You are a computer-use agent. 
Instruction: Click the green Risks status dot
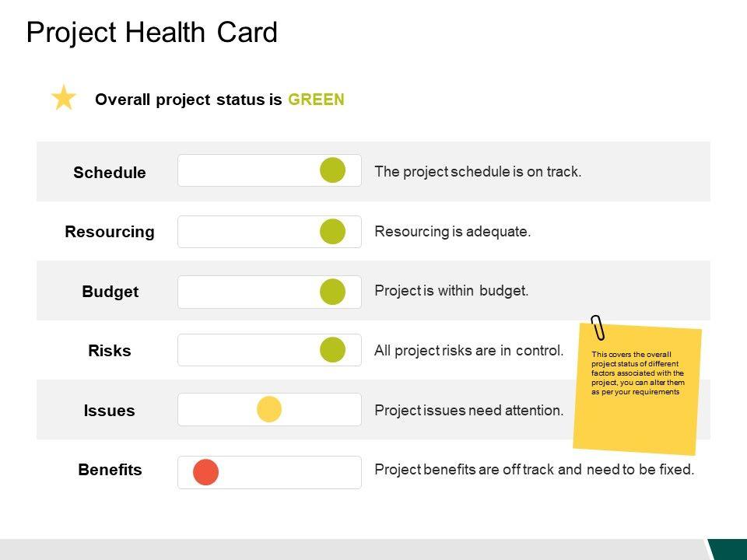coord(332,350)
